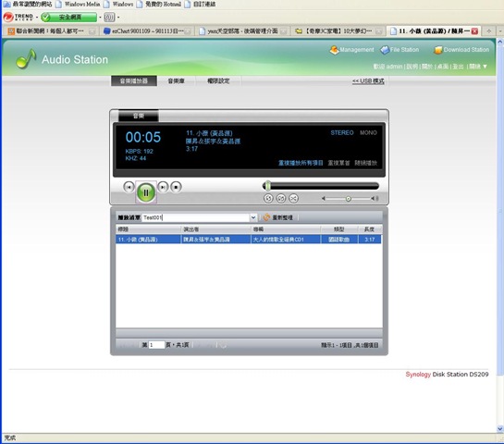Image resolution: width=504 pixels, height=444 pixels.
Task: Click the high-volume speaker icon
Action: pyautogui.click(x=375, y=199)
